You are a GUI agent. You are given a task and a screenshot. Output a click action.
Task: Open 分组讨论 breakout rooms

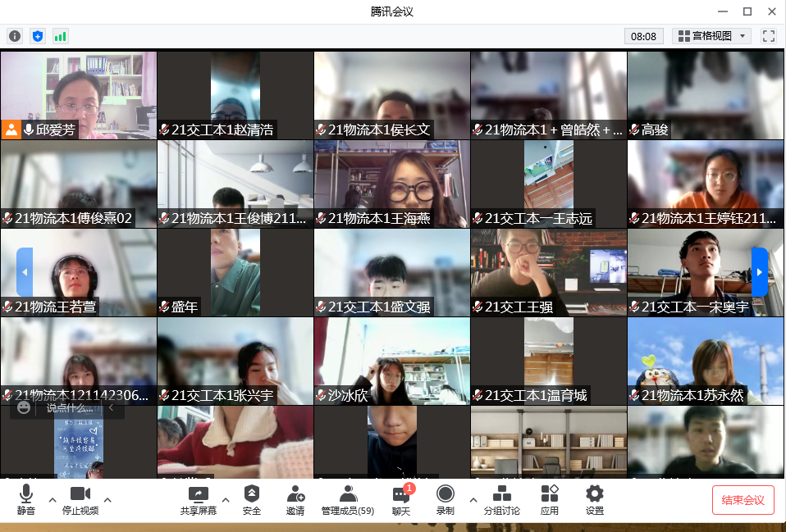coord(502,500)
